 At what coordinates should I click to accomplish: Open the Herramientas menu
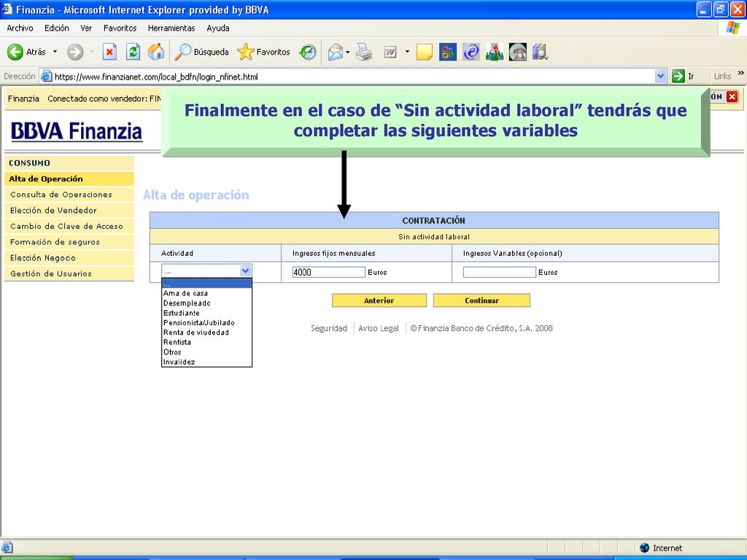(171, 28)
